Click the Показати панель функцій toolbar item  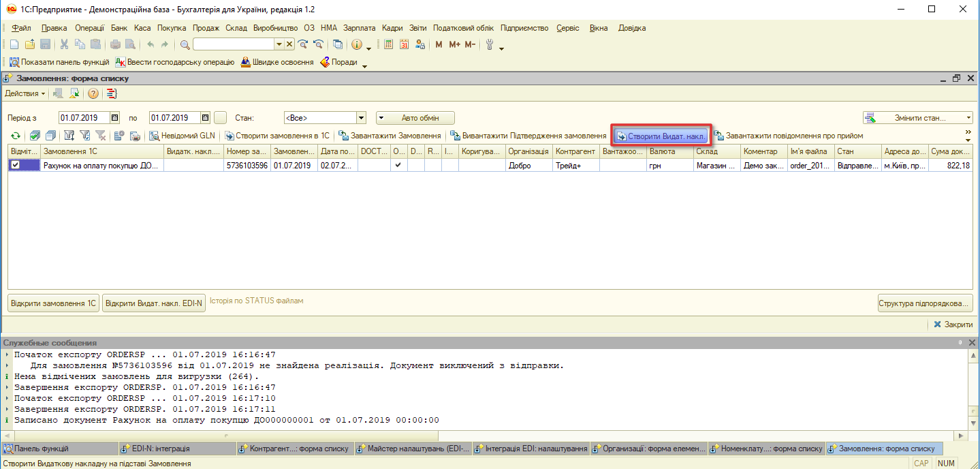click(x=59, y=62)
